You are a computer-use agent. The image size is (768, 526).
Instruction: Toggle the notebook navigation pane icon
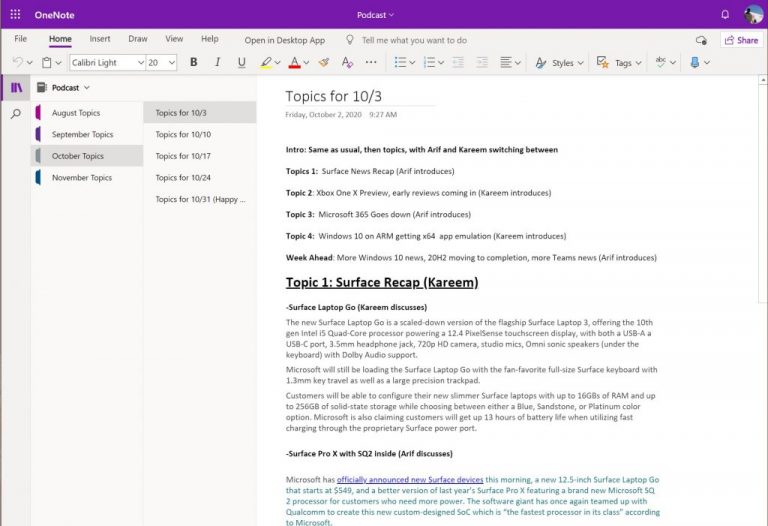click(x=16, y=88)
